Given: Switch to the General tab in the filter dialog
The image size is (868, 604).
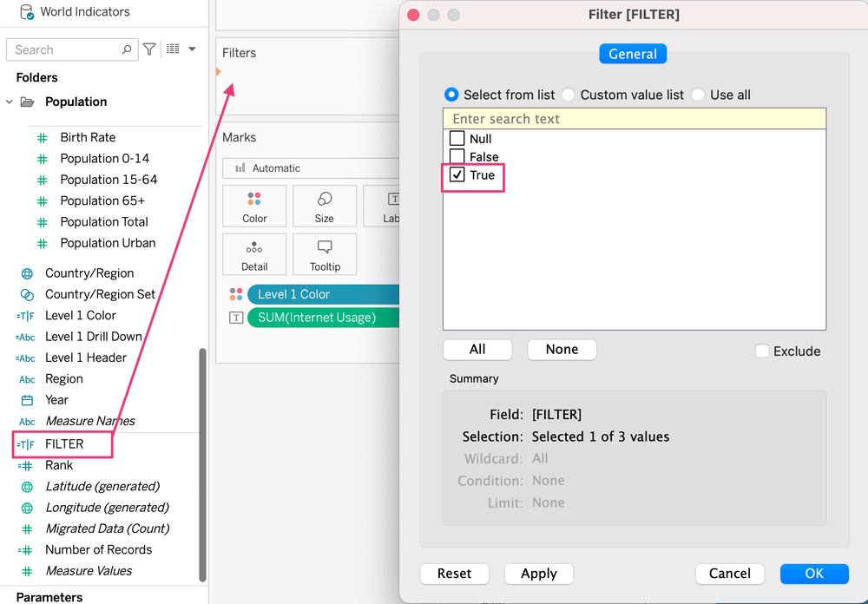Looking at the screenshot, I should (x=633, y=53).
